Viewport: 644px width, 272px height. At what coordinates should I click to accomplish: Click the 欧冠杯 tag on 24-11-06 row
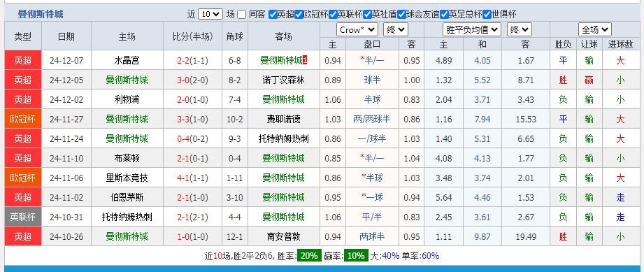tap(23, 178)
